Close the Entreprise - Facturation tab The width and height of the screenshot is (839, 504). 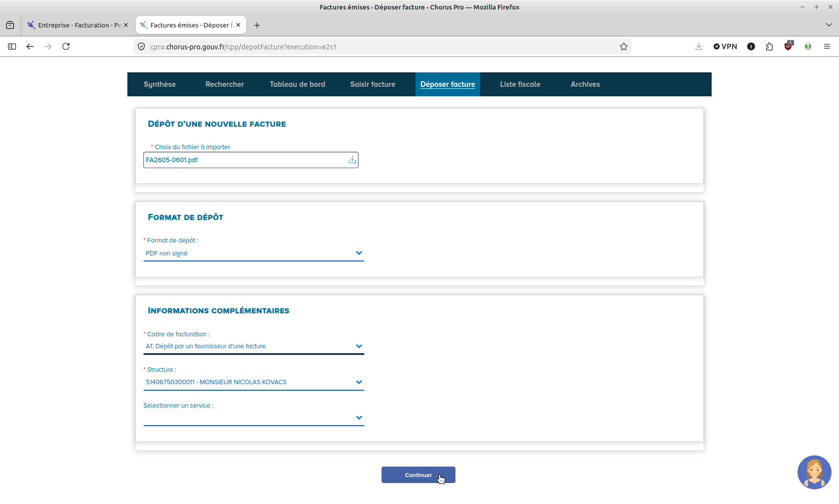126,25
